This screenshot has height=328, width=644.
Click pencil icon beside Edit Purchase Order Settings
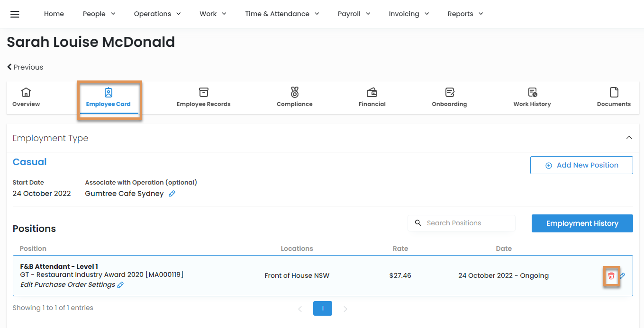point(120,285)
